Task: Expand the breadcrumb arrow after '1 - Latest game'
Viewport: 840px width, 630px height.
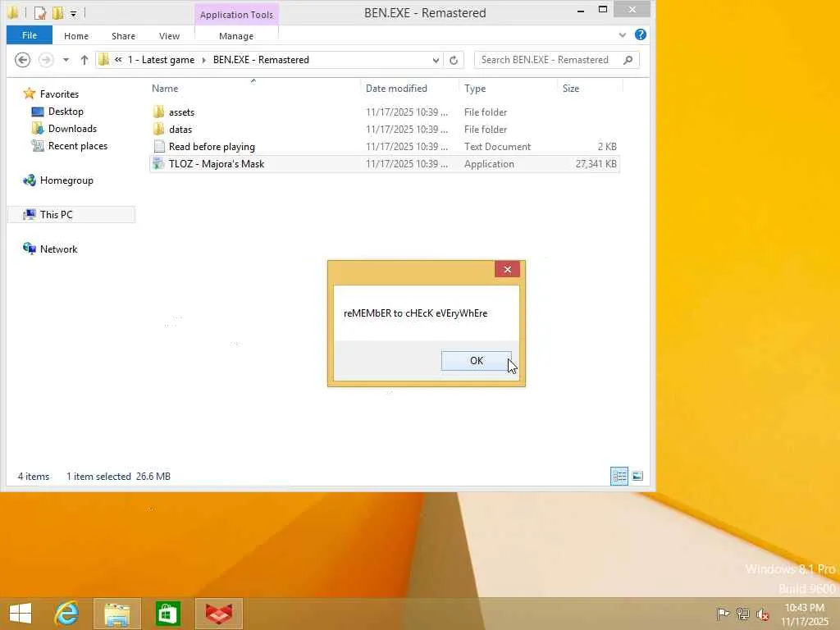Action: [203, 60]
